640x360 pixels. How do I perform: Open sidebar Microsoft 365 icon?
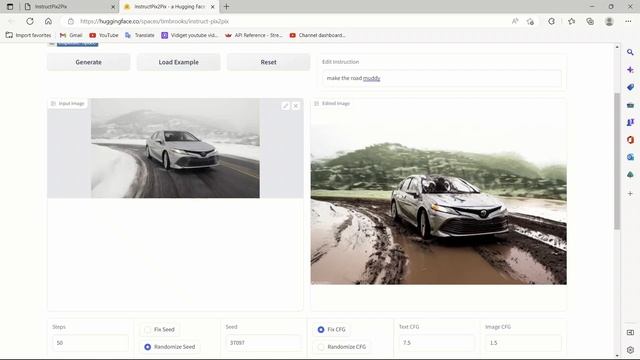(630, 140)
